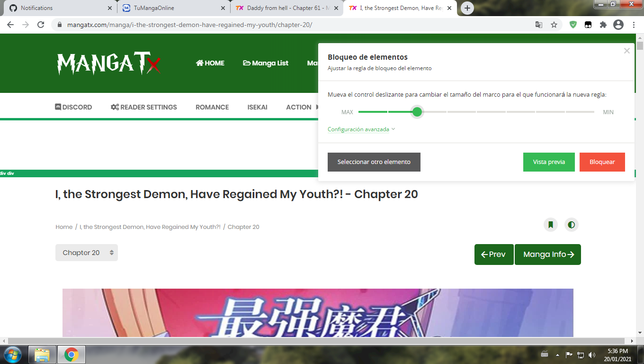Open the Chrome profile avatar

[618, 25]
